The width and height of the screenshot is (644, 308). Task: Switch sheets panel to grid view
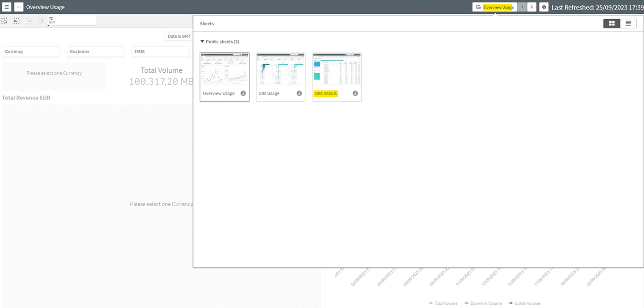(612, 23)
